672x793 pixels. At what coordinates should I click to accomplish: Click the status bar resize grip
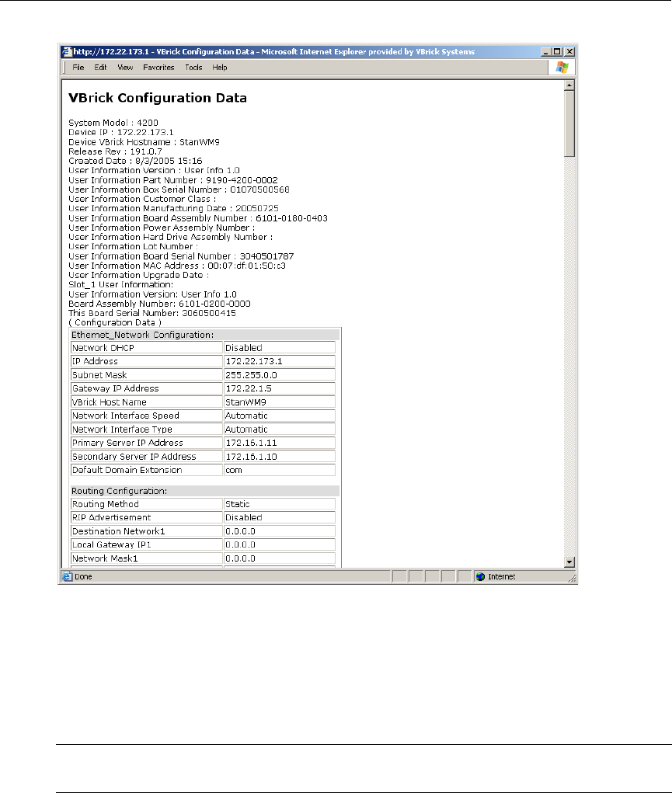pos(573,578)
